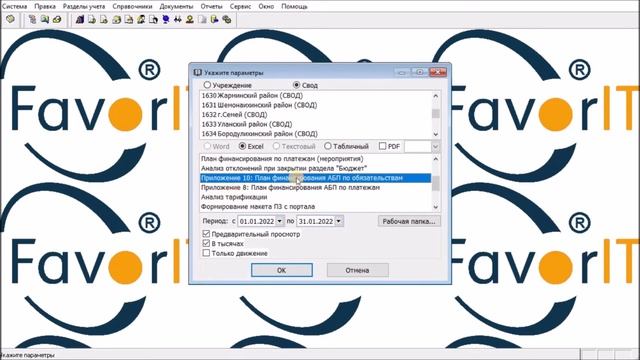The height and width of the screenshot is (360, 640).
Task: Click the up arrow of the districts list scrollbar
Action: pos(436,96)
